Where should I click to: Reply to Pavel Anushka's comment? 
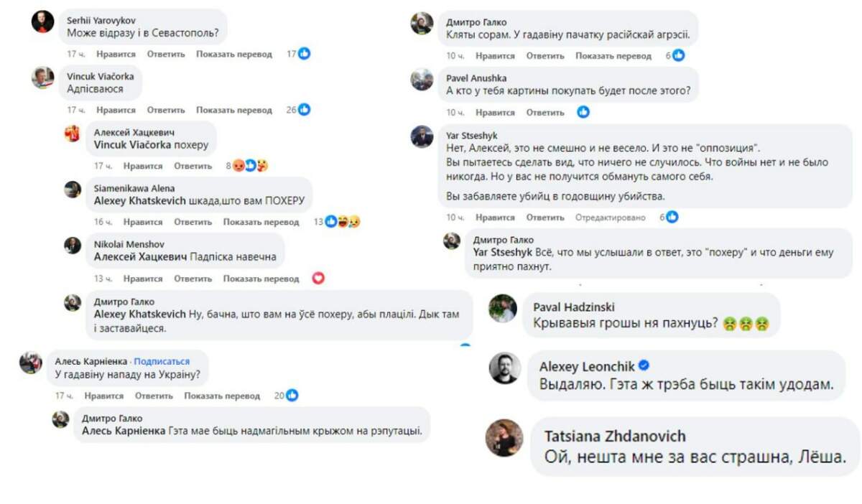tap(544, 113)
